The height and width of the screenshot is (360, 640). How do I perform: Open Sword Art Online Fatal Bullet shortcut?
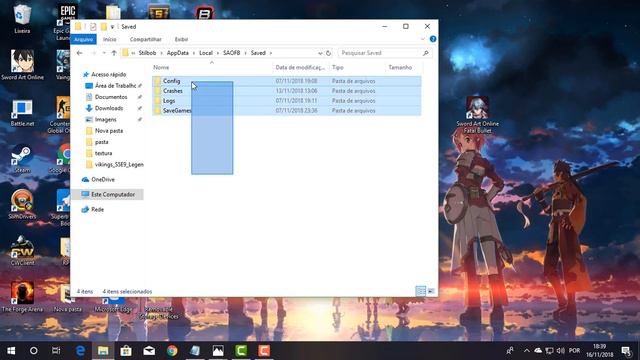pyautogui.click(x=477, y=115)
